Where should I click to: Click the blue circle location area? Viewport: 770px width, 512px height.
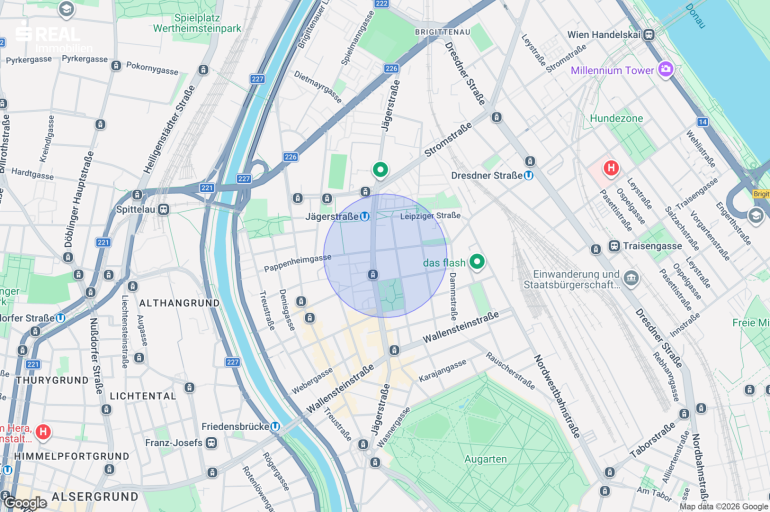[385, 255]
